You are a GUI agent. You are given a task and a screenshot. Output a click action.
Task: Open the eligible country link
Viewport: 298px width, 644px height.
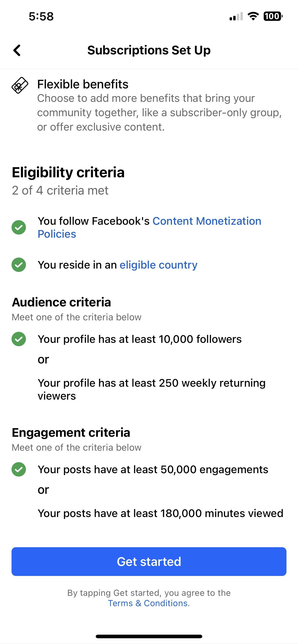(158, 265)
